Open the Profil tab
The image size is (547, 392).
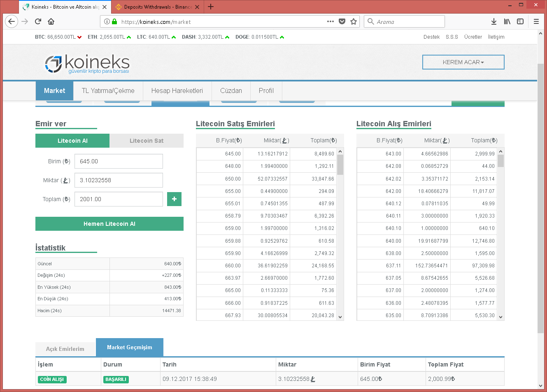(x=266, y=90)
